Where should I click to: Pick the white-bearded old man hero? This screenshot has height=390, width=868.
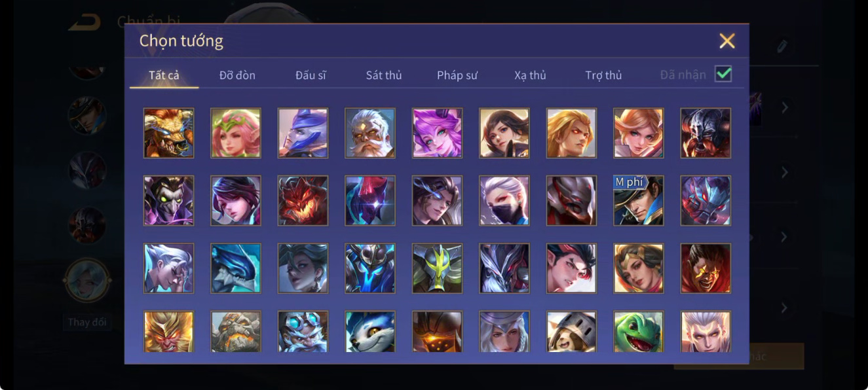370,133
